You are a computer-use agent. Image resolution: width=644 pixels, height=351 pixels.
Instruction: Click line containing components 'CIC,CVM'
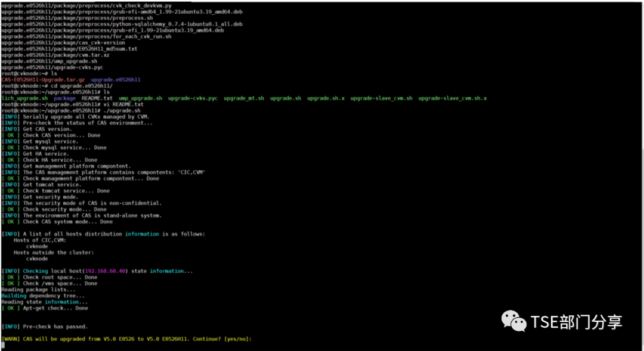click(x=103, y=172)
